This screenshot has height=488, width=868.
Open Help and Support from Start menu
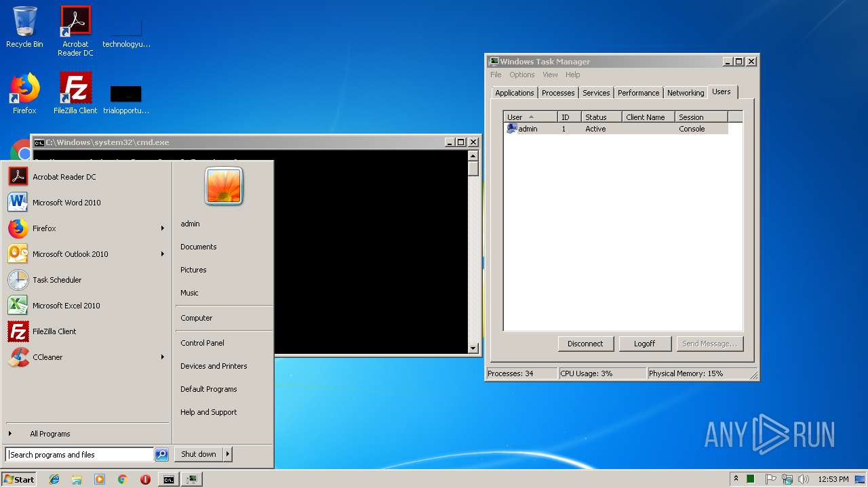223,412
